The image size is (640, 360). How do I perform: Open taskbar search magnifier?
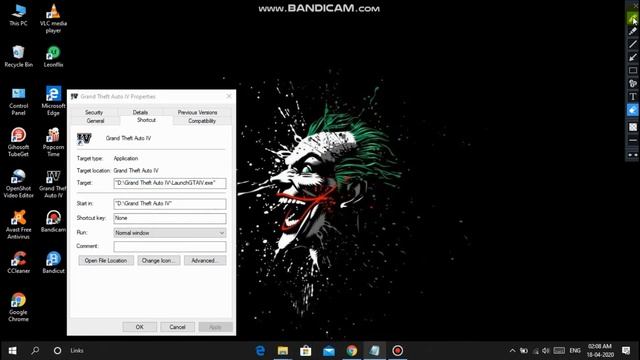click(x=35, y=351)
